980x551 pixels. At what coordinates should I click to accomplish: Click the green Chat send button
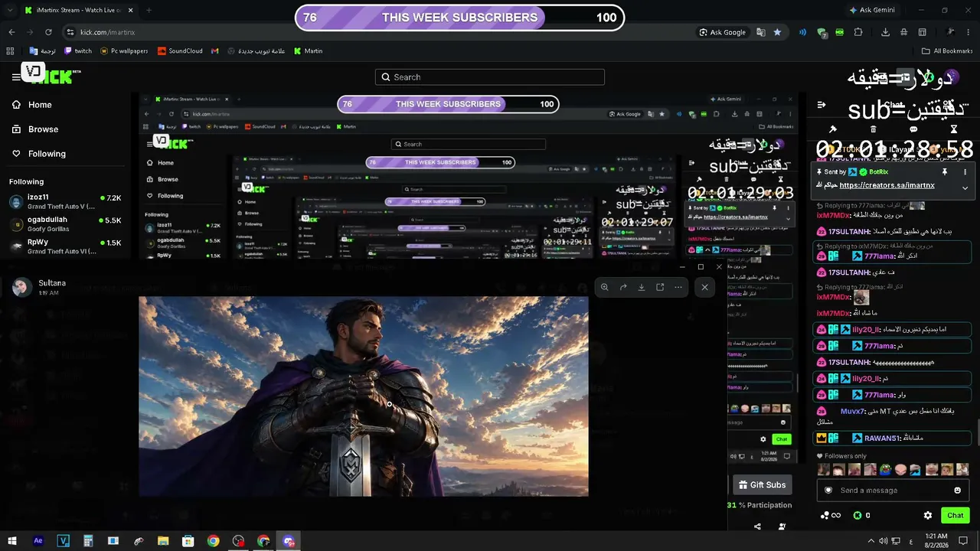955,516
